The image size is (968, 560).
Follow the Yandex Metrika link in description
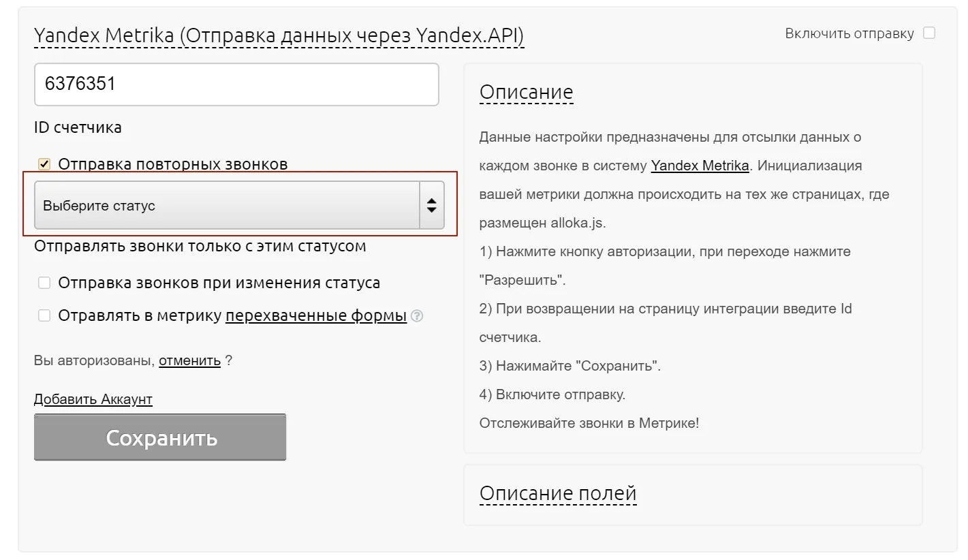(700, 166)
